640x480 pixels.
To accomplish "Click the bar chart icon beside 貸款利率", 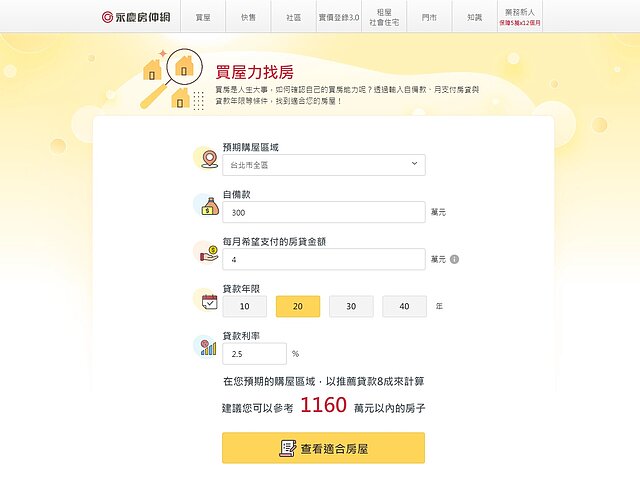I will click(x=209, y=348).
